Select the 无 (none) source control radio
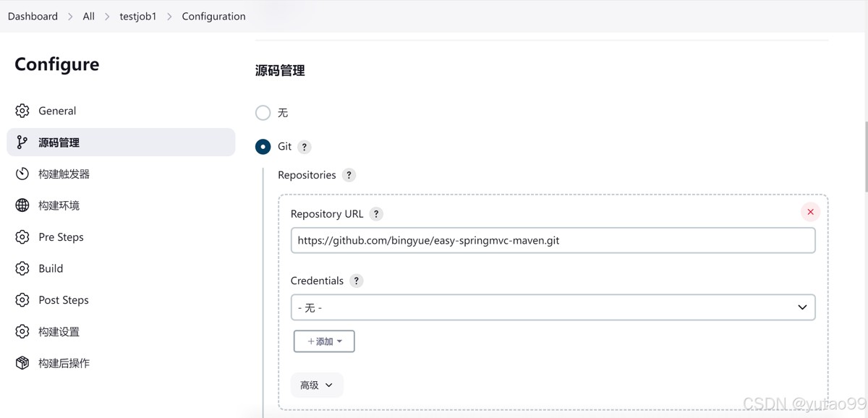This screenshot has width=868, height=418. (x=263, y=113)
